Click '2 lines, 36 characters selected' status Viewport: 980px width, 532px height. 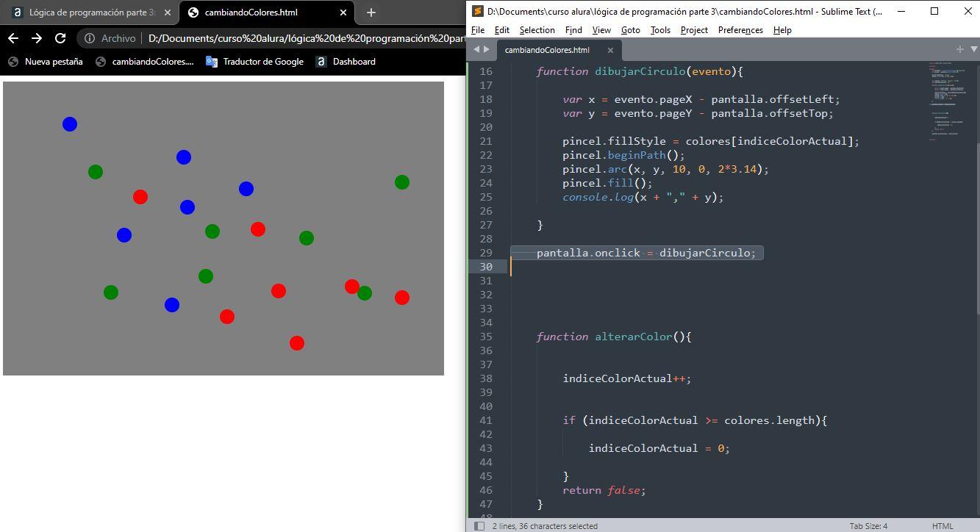click(x=545, y=526)
